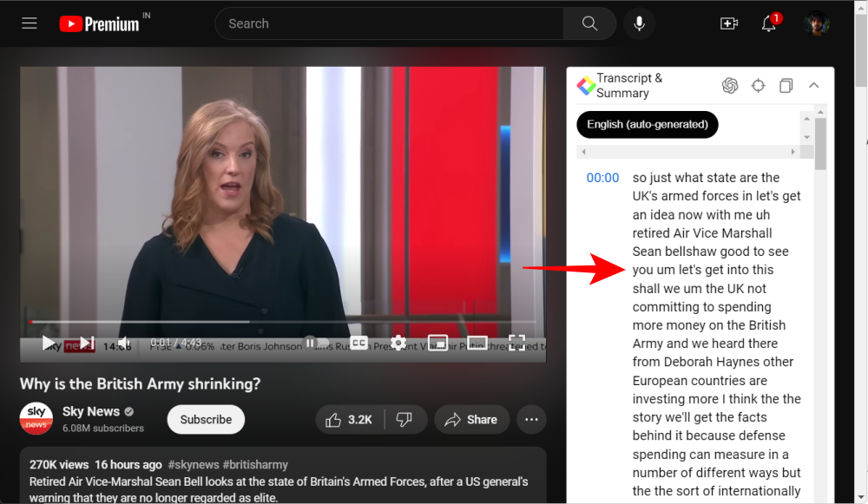This screenshot has height=504, width=868.
Task: Open the hamburger guide menu
Action: coord(30,23)
